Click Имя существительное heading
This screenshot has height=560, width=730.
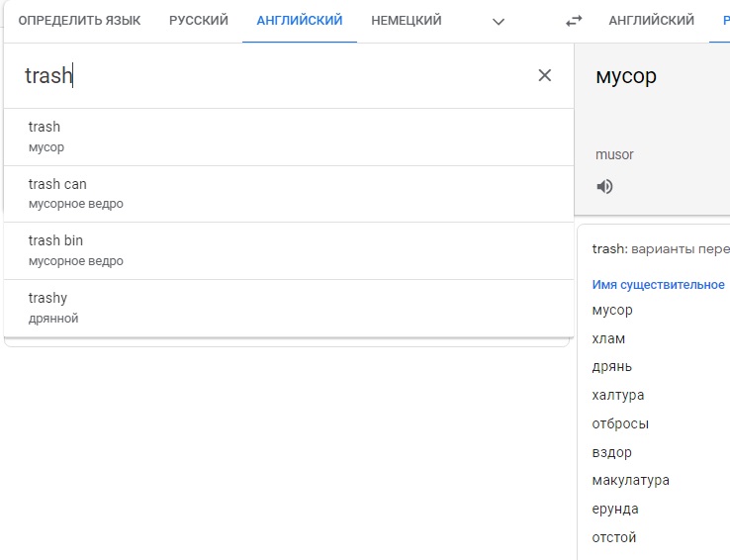(x=658, y=285)
